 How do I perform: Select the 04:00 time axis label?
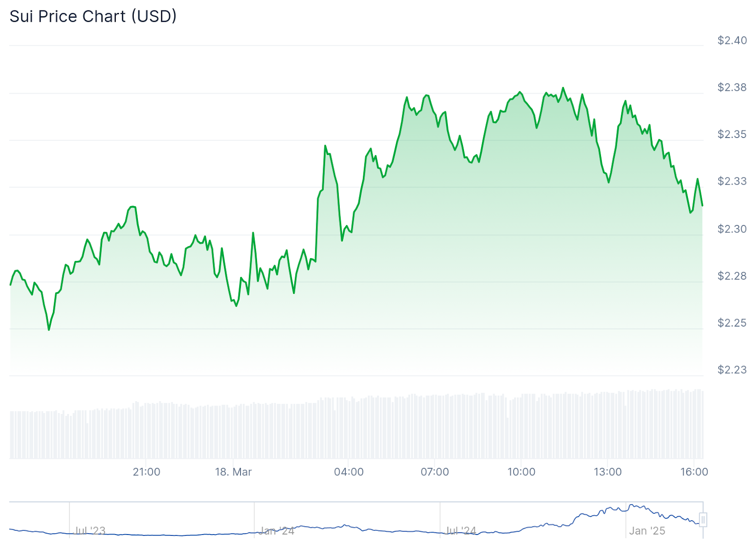pos(349,472)
